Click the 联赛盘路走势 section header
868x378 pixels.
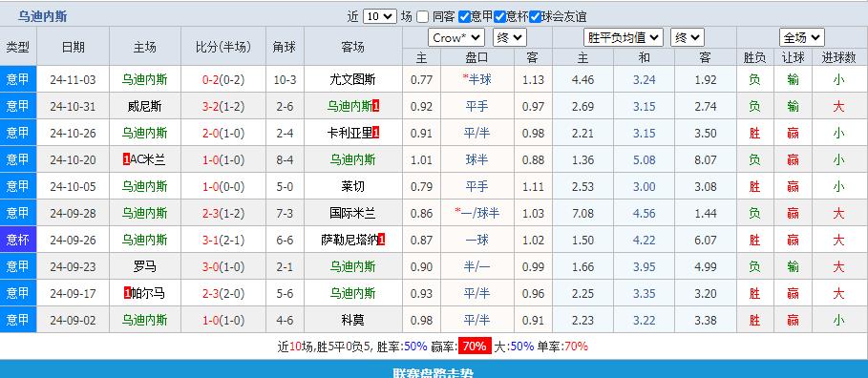pos(434,372)
